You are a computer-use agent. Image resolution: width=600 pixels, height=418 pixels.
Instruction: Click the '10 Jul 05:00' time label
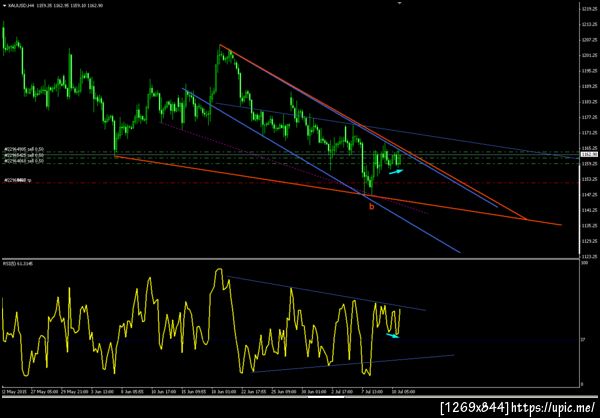(x=402, y=392)
